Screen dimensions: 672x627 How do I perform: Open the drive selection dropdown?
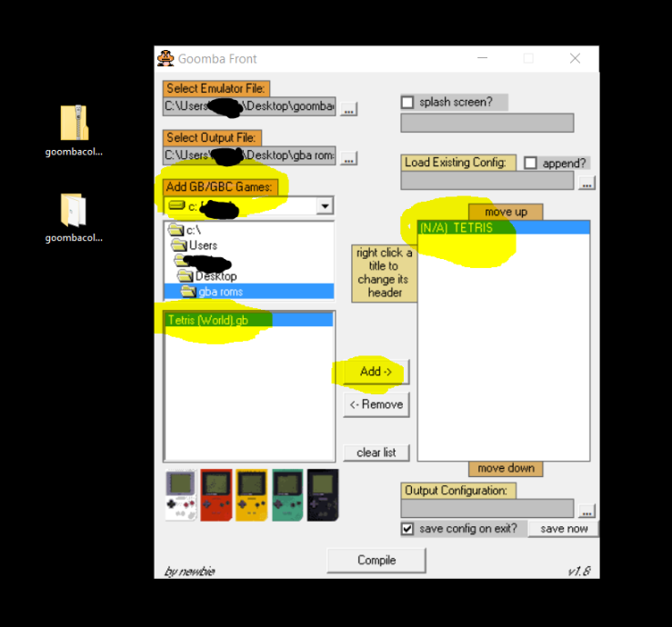pyautogui.click(x=325, y=206)
